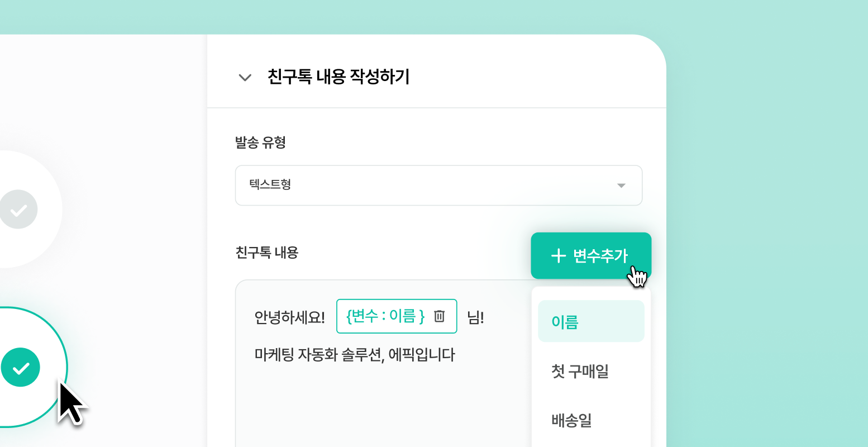Click the green checkmark step icon

(x=21, y=368)
